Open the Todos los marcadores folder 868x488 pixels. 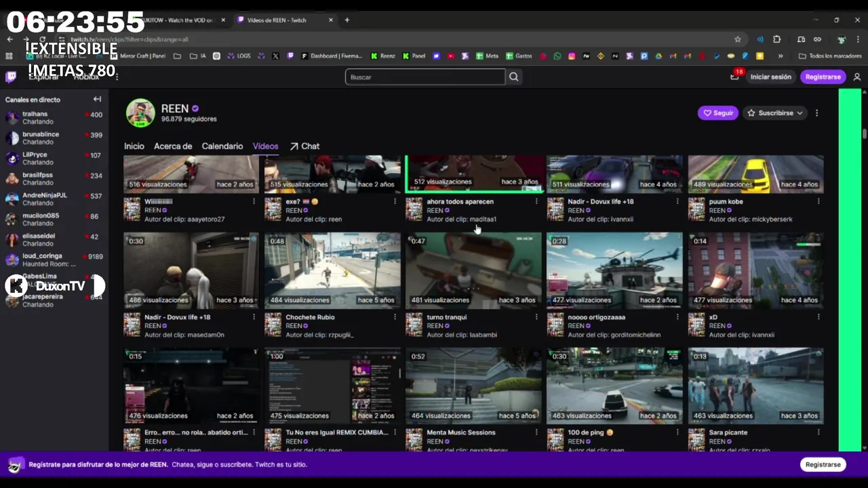pos(830,56)
